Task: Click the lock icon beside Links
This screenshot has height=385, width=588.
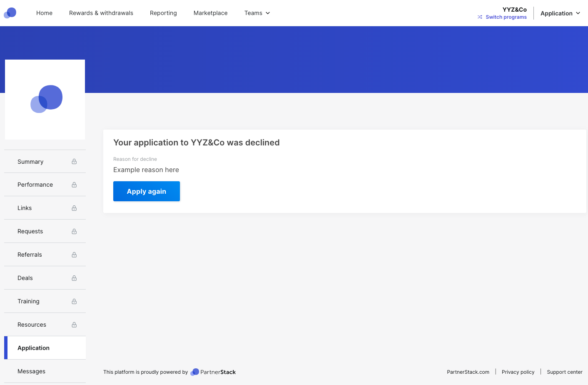Action: [74, 208]
